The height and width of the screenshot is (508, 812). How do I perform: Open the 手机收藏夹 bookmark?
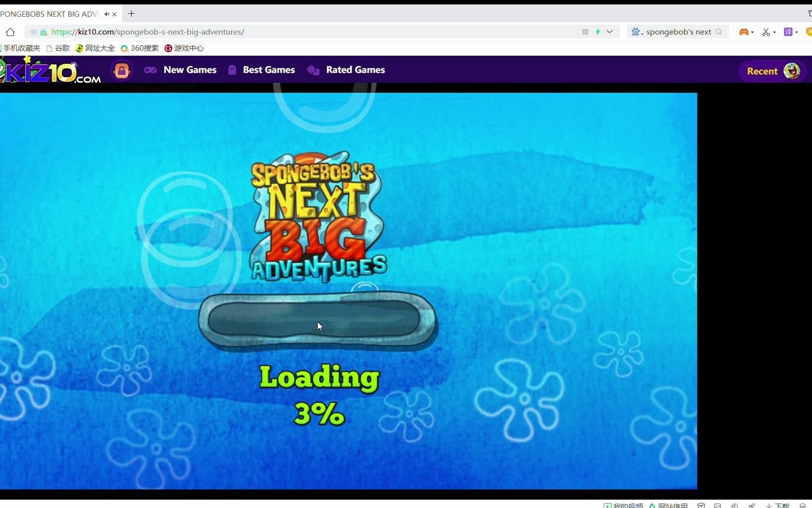20,48
